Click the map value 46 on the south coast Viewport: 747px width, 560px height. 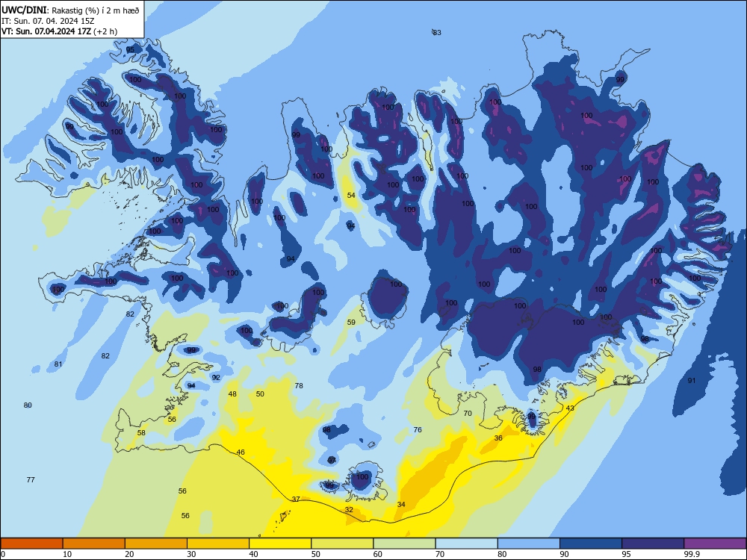(241, 452)
